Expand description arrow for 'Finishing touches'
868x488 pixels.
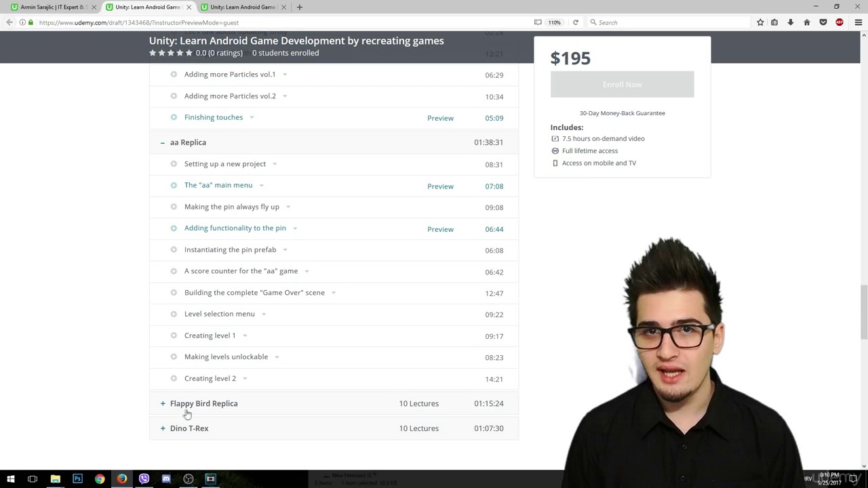(252, 117)
